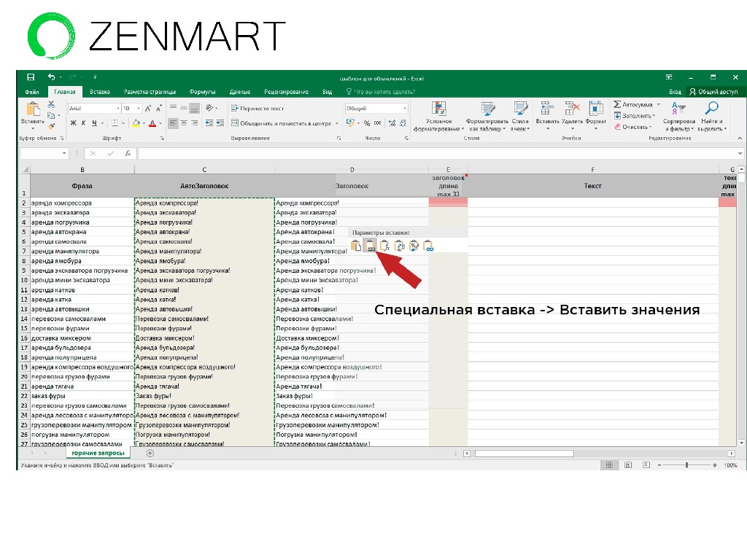Align text to middle of cell

(184, 108)
